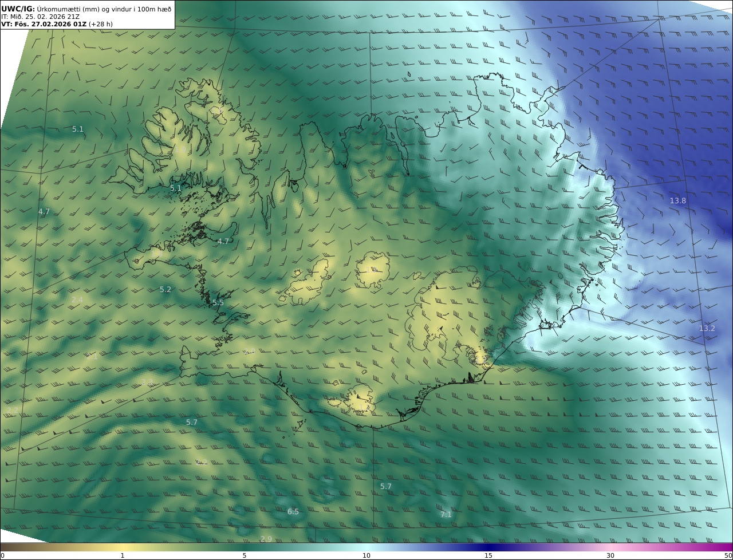733x560 pixels.
Task: Click the 2.9 value label above the colorbar
Action: pyautogui.click(x=266, y=539)
